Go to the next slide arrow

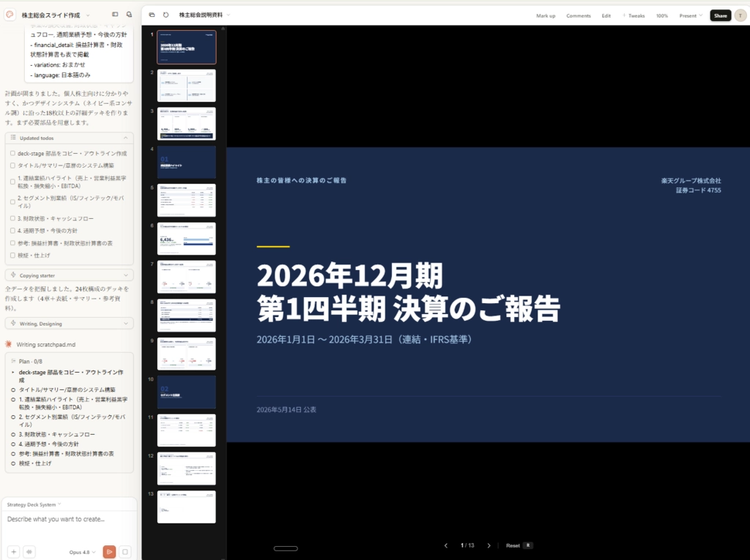point(489,545)
